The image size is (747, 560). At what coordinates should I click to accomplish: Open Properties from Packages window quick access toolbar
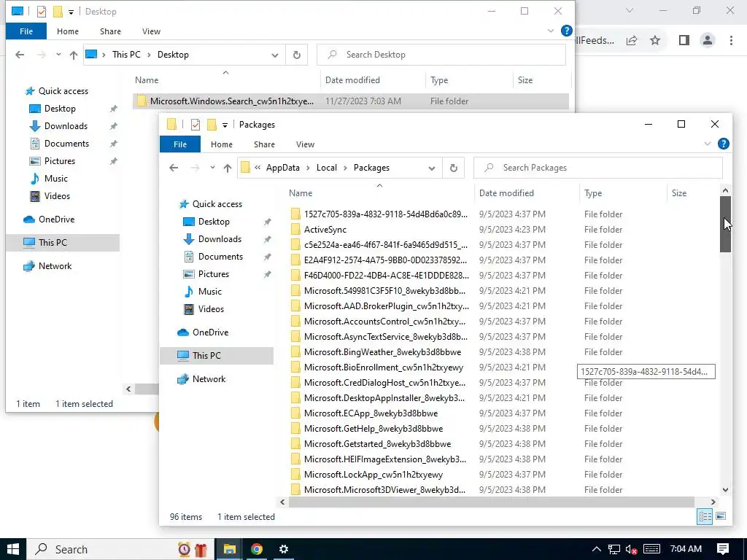196,125
